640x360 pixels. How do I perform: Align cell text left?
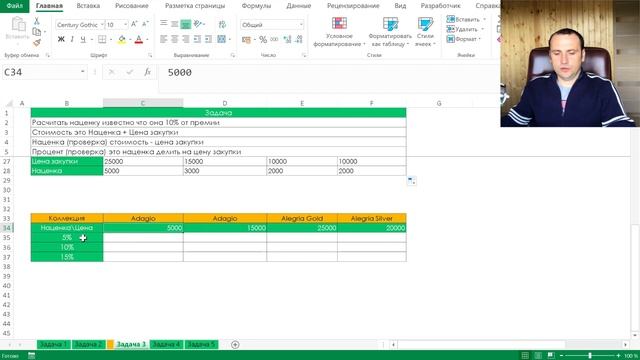coord(164,39)
